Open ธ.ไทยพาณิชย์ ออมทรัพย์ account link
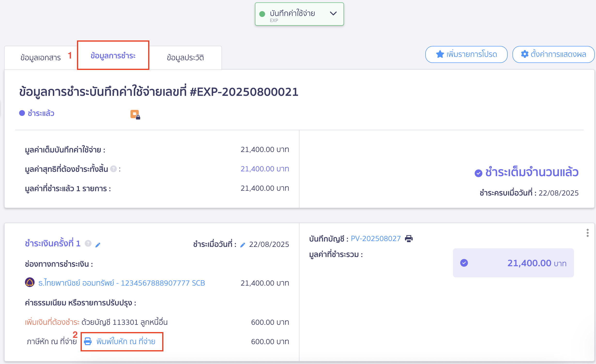 pyautogui.click(x=122, y=283)
